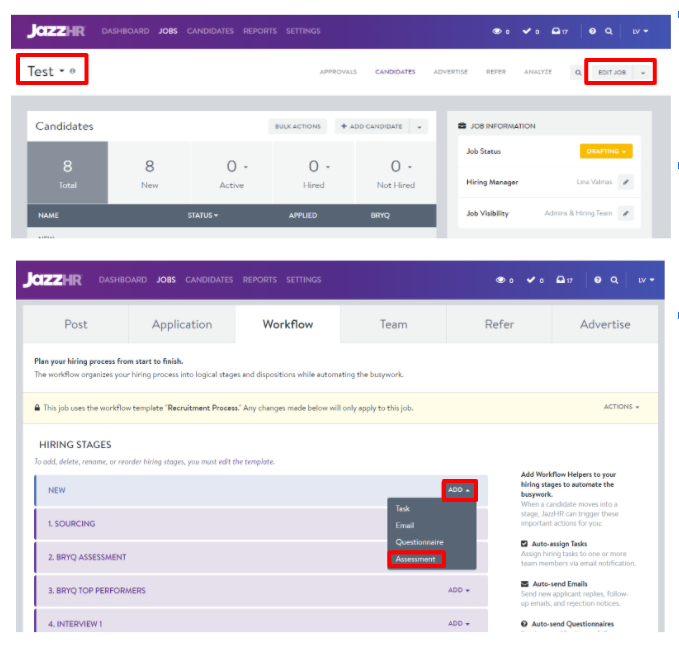Expand the arrow next to Edit Job
Screen dimensions: 679x654
[x=643, y=73]
